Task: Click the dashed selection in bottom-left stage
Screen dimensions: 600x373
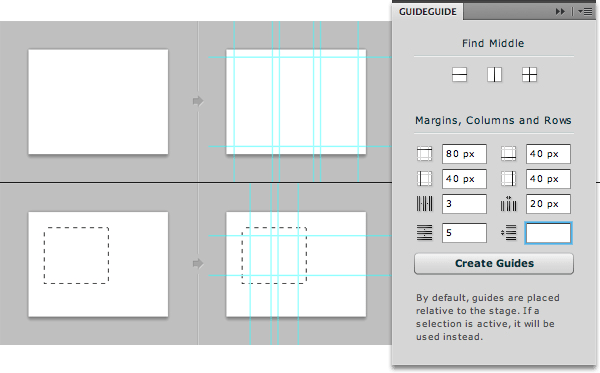Action: (77, 256)
